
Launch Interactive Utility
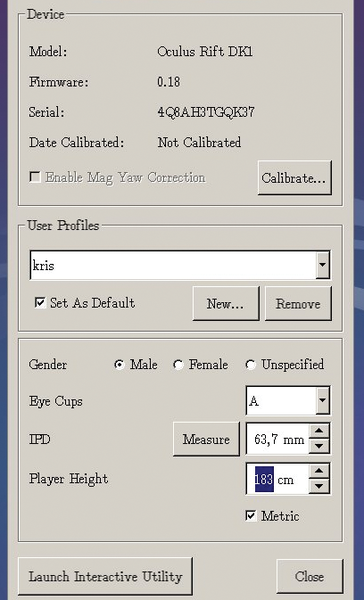point(105,576)
